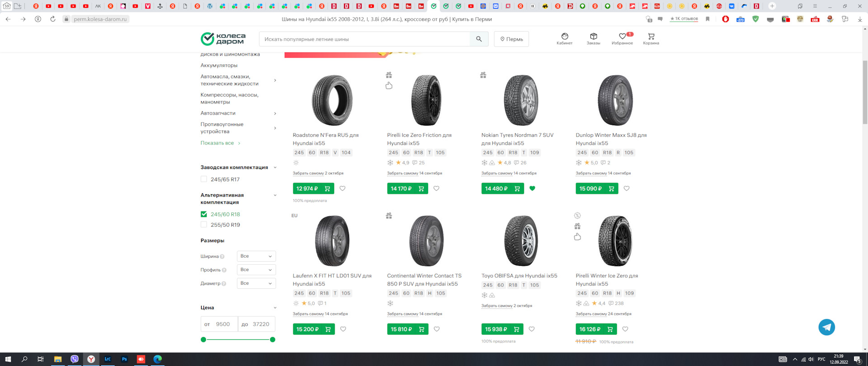Add Laufenn tire for 15 200 ₽ to cart
The image size is (868, 366).
pos(314,329)
